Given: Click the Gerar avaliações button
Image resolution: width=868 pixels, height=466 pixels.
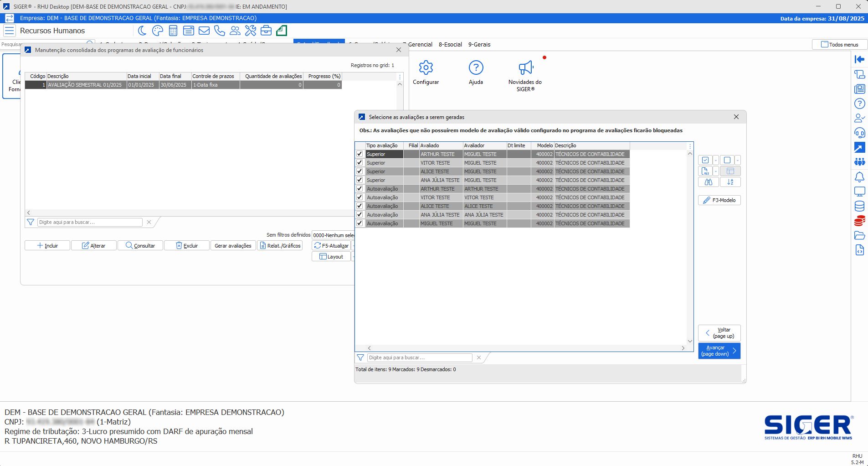Looking at the screenshot, I should click(233, 246).
